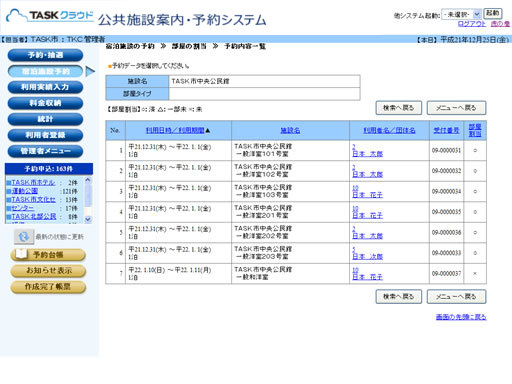512x384 pixels.
Task: Open 日本 太郎 link for receipt 09-0000032
Action: tap(367, 174)
